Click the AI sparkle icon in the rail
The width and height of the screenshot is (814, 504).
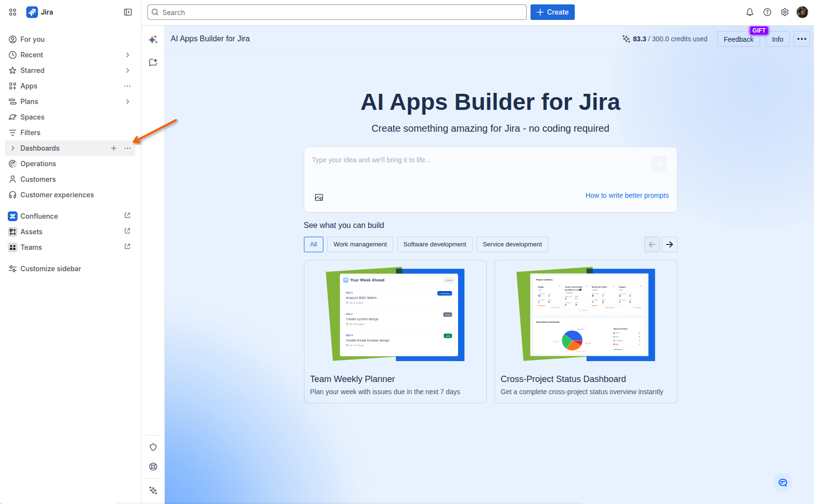coord(153,39)
